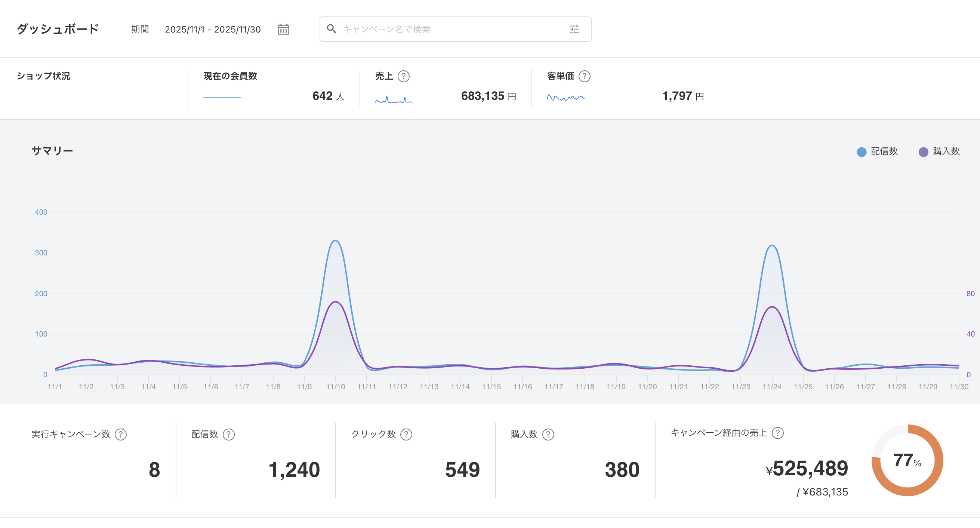This screenshot has width=980, height=528.
Task: Open the search filter options icon
Action: 574,29
